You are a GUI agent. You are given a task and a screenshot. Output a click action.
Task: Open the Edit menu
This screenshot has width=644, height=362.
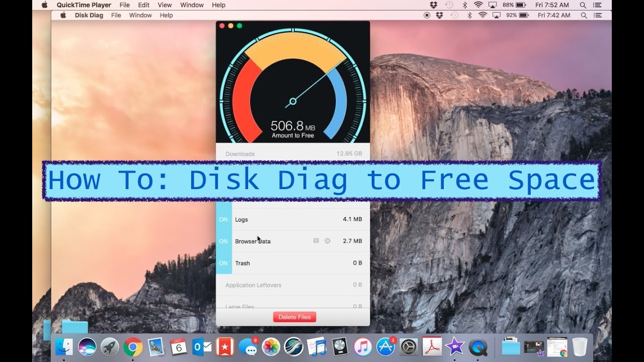click(144, 5)
